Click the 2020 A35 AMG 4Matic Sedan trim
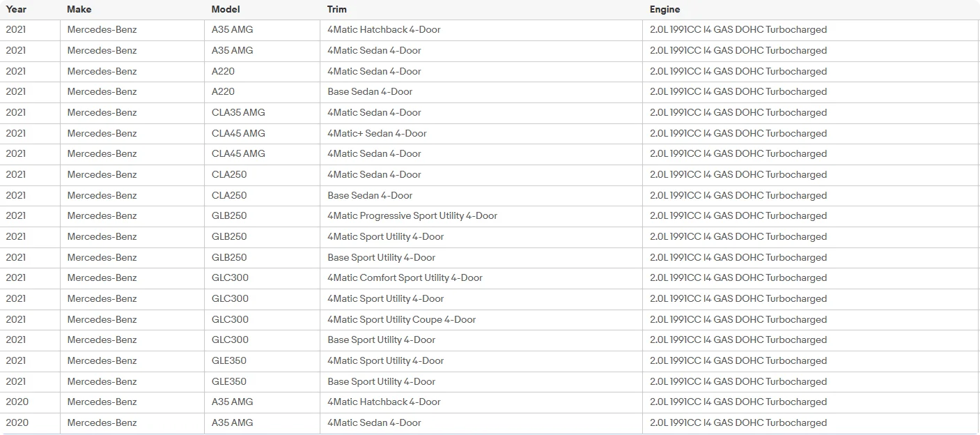The width and height of the screenshot is (980, 435). click(374, 422)
